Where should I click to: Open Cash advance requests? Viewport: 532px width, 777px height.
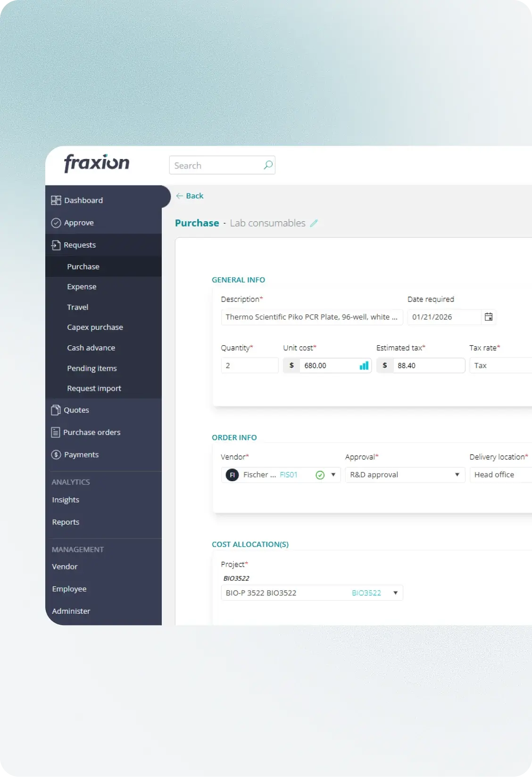(x=91, y=348)
